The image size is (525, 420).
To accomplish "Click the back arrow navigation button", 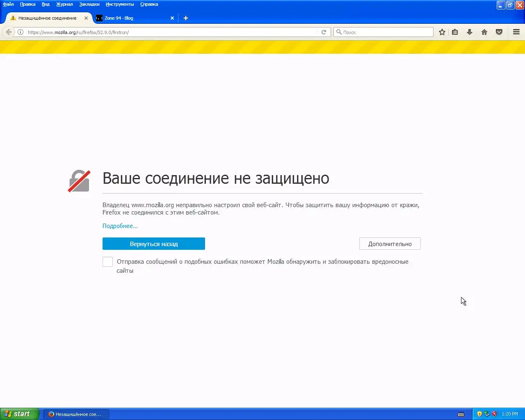I will click(9, 32).
